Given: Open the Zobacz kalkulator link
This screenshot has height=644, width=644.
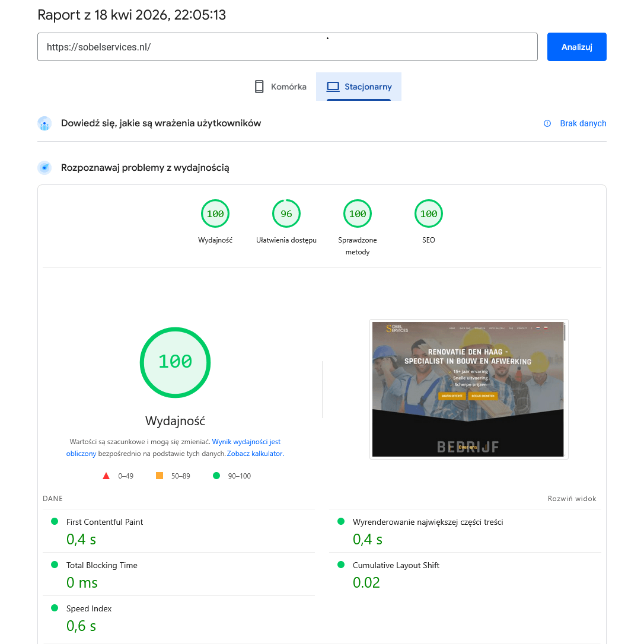Looking at the screenshot, I should tap(254, 454).
